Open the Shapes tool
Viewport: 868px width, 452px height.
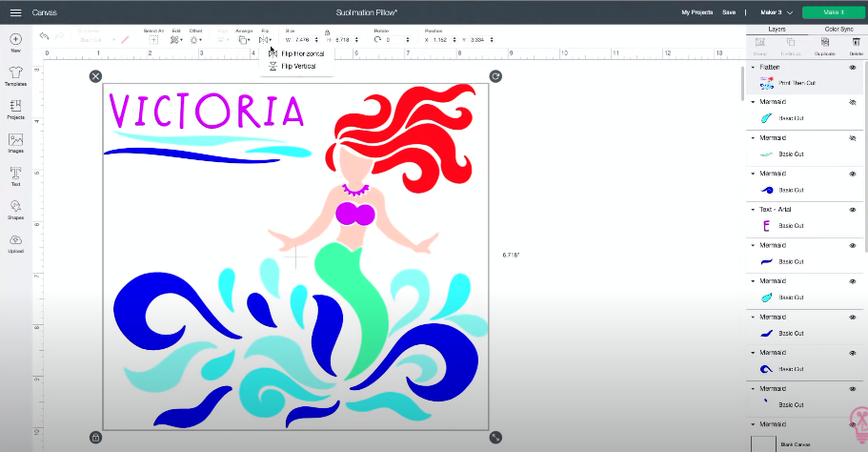(x=15, y=210)
